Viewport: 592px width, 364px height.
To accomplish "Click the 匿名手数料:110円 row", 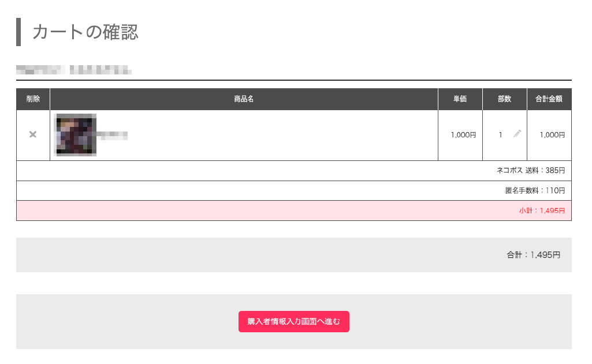I will point(534,191).
